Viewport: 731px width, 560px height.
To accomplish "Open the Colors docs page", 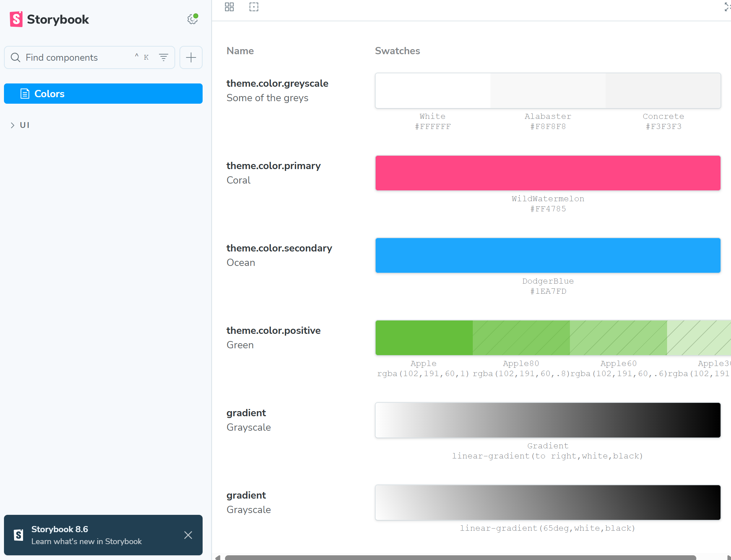I will click(103, 94).
